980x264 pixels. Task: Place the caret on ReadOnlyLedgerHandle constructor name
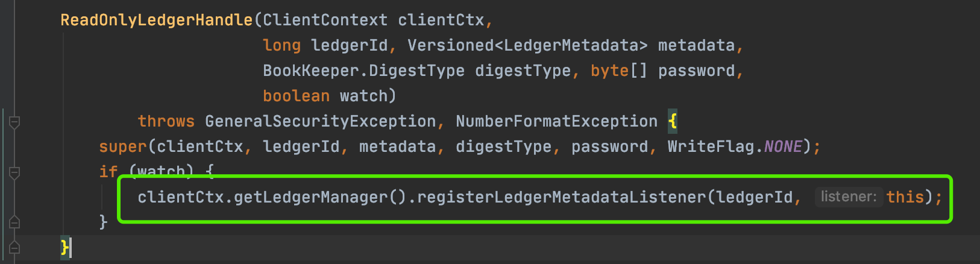click(x=157, y=20)
